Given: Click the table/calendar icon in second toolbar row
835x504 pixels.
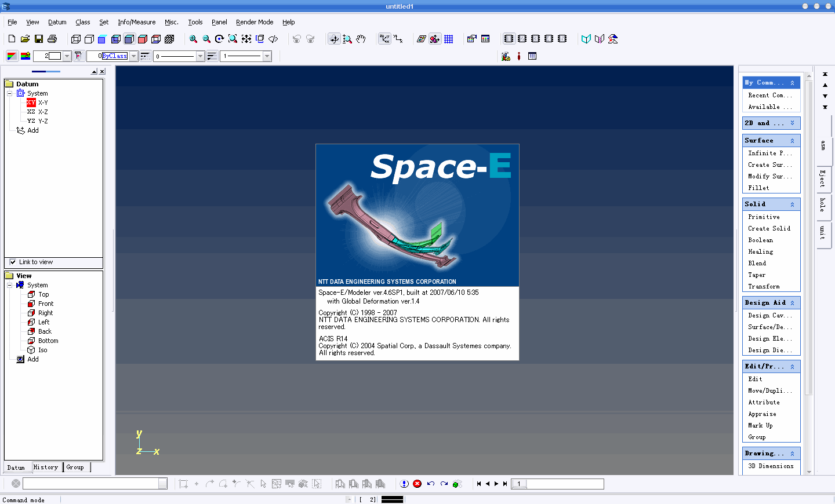Looking at the screenshot, I should (532, 56).
